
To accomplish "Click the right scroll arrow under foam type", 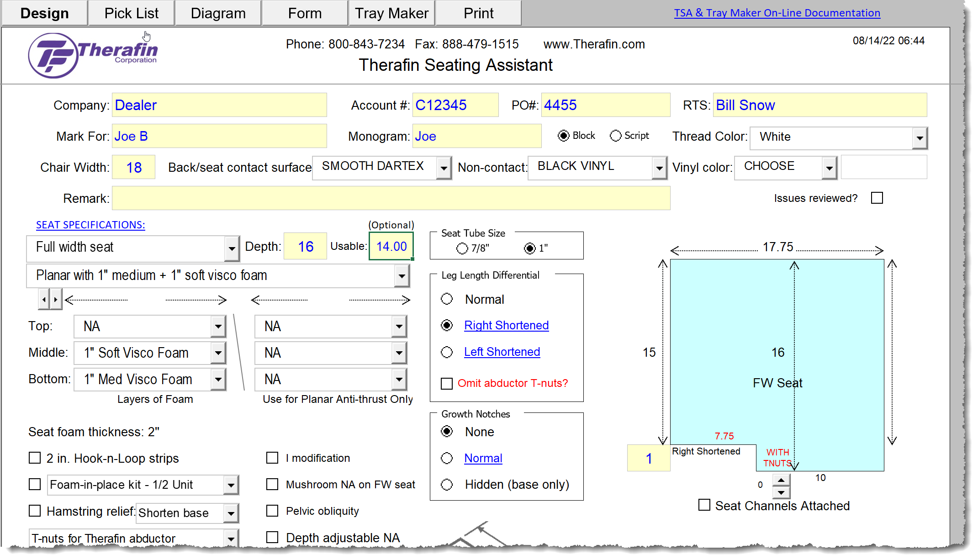I will click(56, 300).
